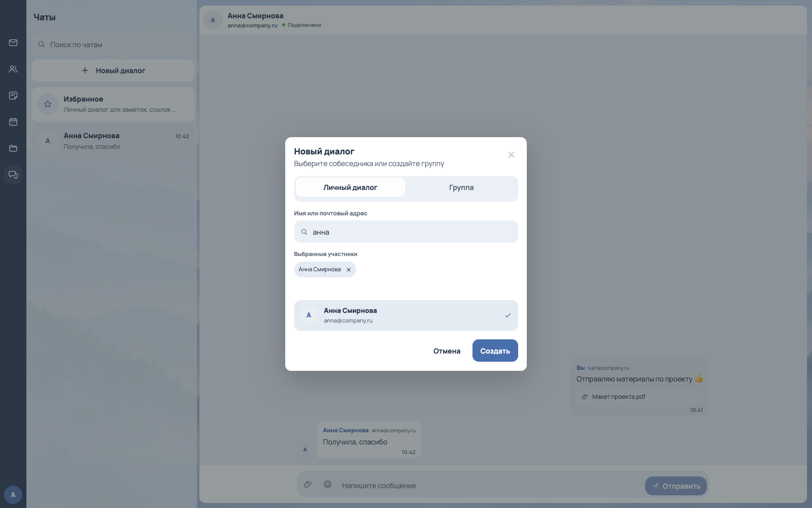Open Избранное chat in the list
The width and height of the screenshot is (812, 508).
(113, 104)
